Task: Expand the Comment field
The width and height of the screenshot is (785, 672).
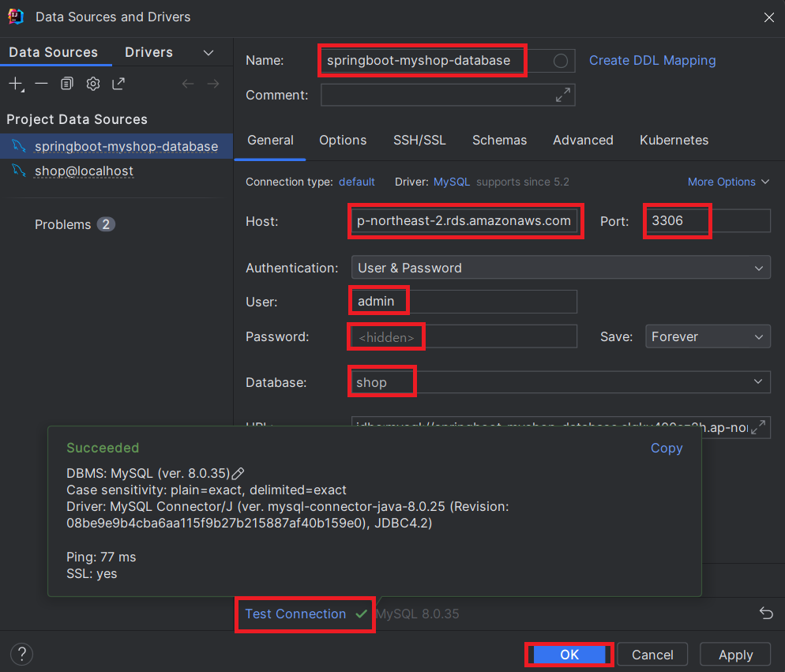Action: (x=563, y=95)
